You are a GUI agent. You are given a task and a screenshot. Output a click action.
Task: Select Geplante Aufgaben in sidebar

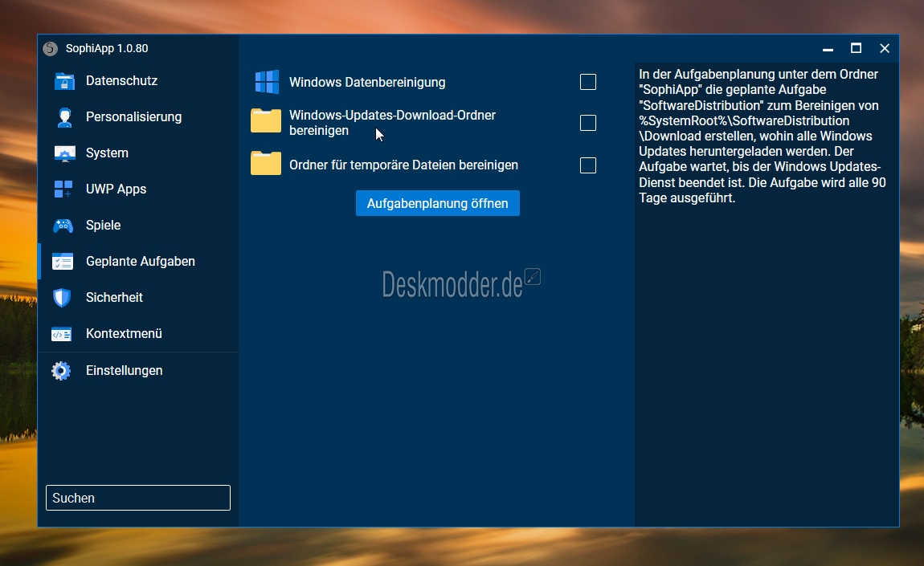point(138,261)
